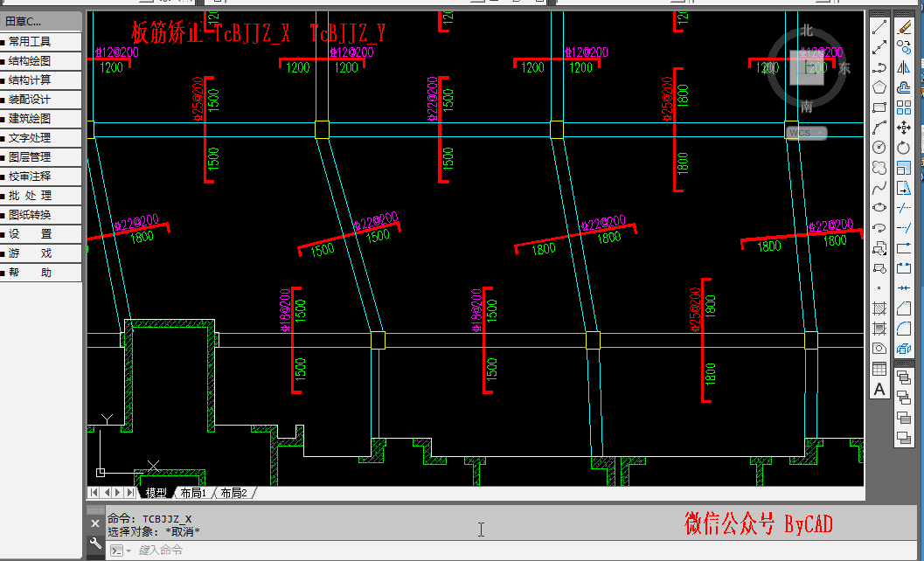Image resolution: width=924 pixels, height=561 pixels.
Task: Open the 帮助 menu
Action: [41, 273]
